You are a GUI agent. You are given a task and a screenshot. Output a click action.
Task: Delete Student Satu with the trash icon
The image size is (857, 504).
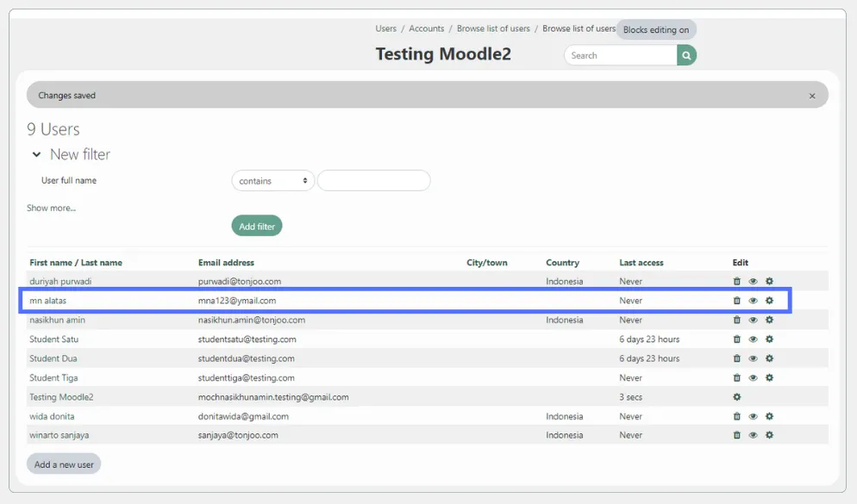click(x=736, y=339)
